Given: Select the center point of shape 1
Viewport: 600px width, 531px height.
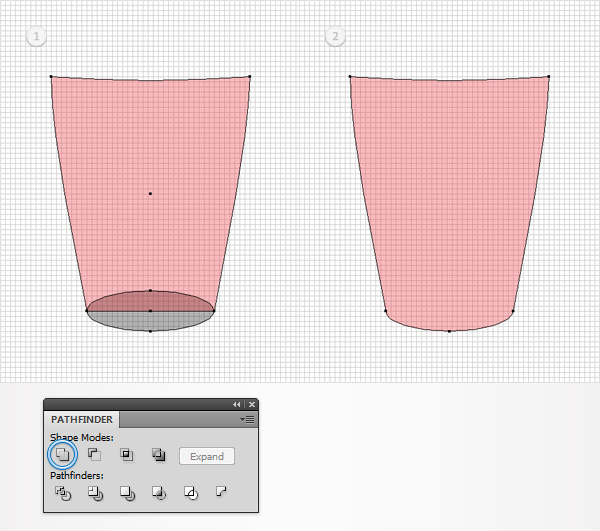Looking at the screenshot, I should [x=150, y=194].
